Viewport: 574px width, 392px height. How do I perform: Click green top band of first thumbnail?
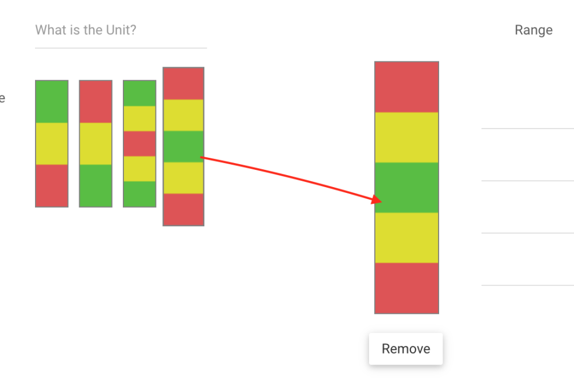[x=52, y=102]
